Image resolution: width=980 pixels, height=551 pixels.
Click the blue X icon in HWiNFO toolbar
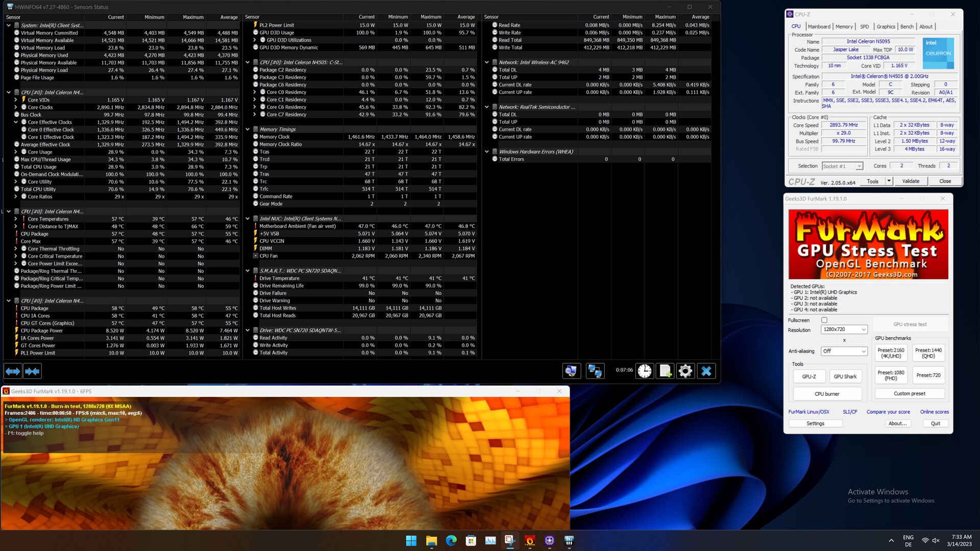click(706, 371)
